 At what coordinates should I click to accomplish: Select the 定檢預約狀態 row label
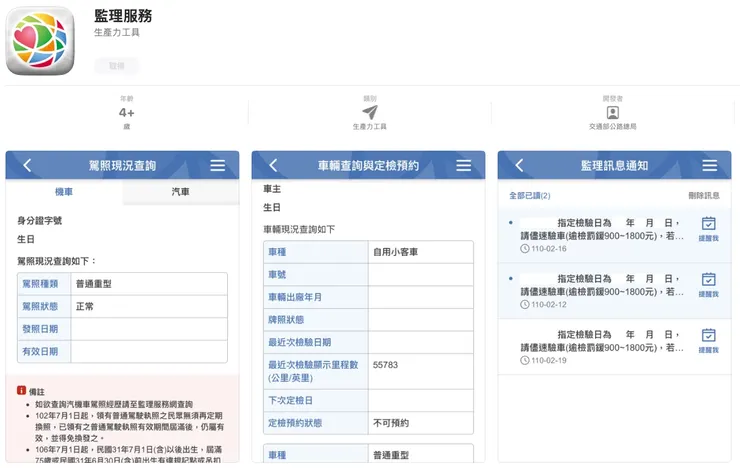(x=295, y=423)
